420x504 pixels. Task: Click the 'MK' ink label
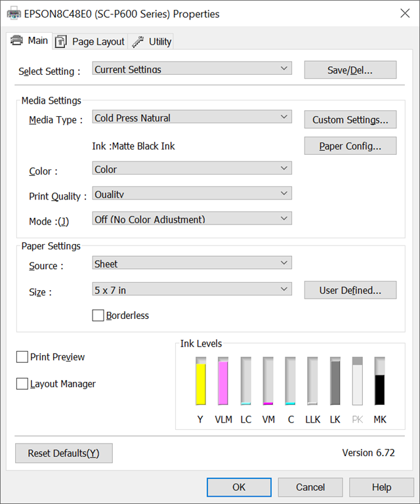380,419
